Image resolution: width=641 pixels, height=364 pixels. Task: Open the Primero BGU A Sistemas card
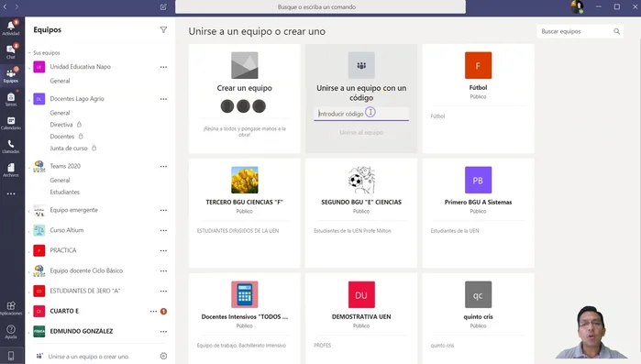click(x=479, y=213)
